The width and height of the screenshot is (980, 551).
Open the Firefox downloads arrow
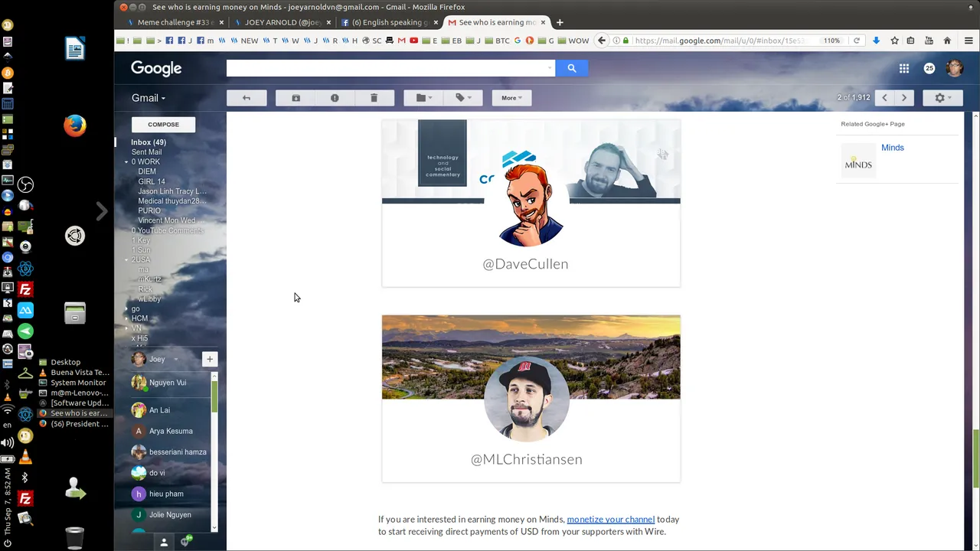coord(877,41)
